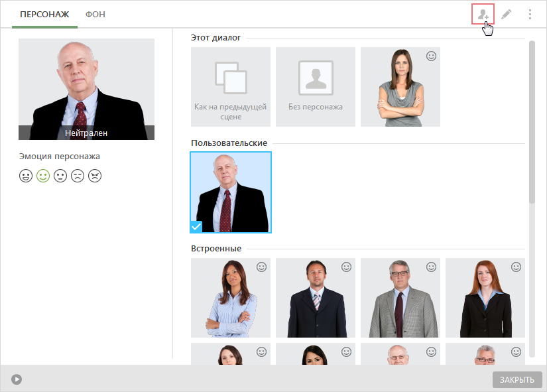Image resolution: width=547 pixels, height=392 pixels.
Task: Open the three-dot more options menu
Action: [x=530, y=15]
